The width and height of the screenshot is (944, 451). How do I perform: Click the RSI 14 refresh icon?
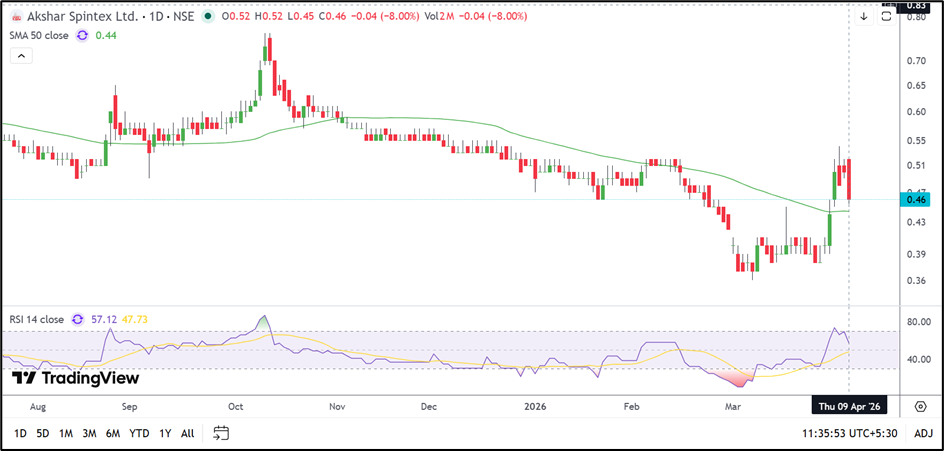click(x=78, y=320)
